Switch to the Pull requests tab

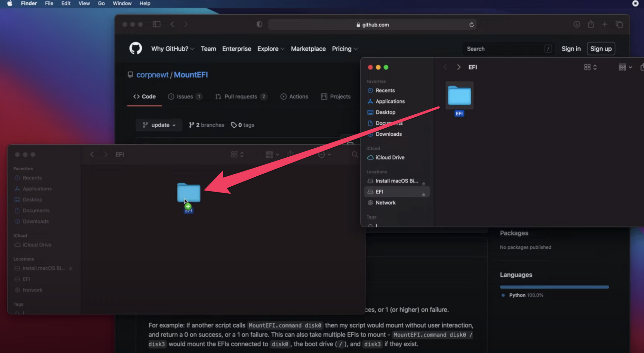241,97
